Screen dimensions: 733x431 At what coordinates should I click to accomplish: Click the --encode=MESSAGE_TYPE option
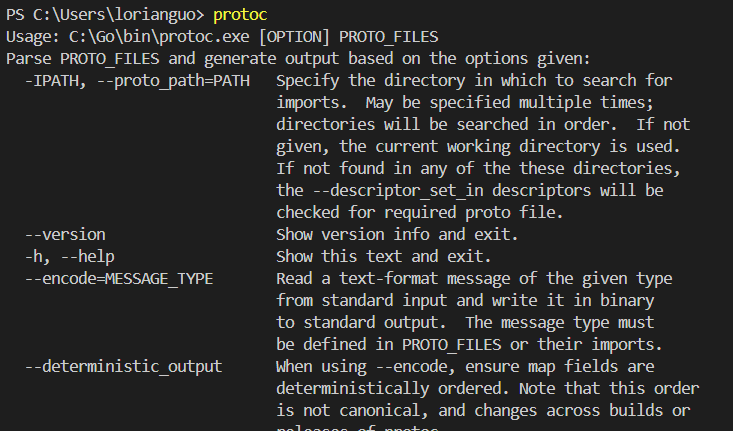tap(119, 278)
